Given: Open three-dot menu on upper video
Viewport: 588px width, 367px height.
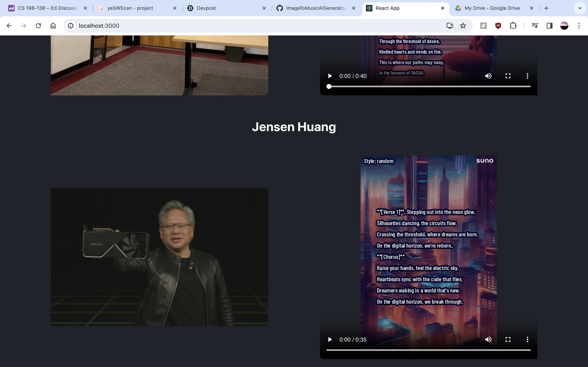Looking at the screenshot, I should coord(527,76).
